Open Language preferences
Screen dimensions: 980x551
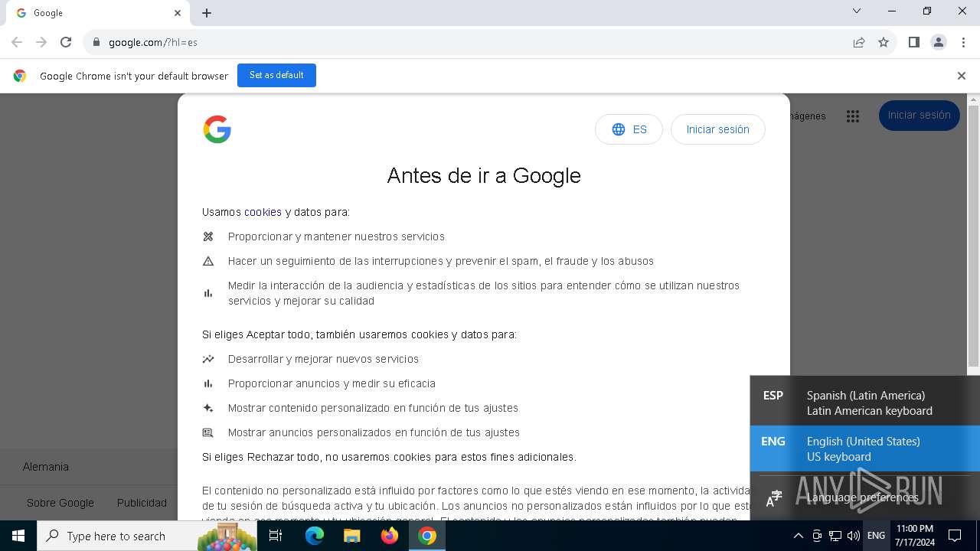(x=865, y=497)
